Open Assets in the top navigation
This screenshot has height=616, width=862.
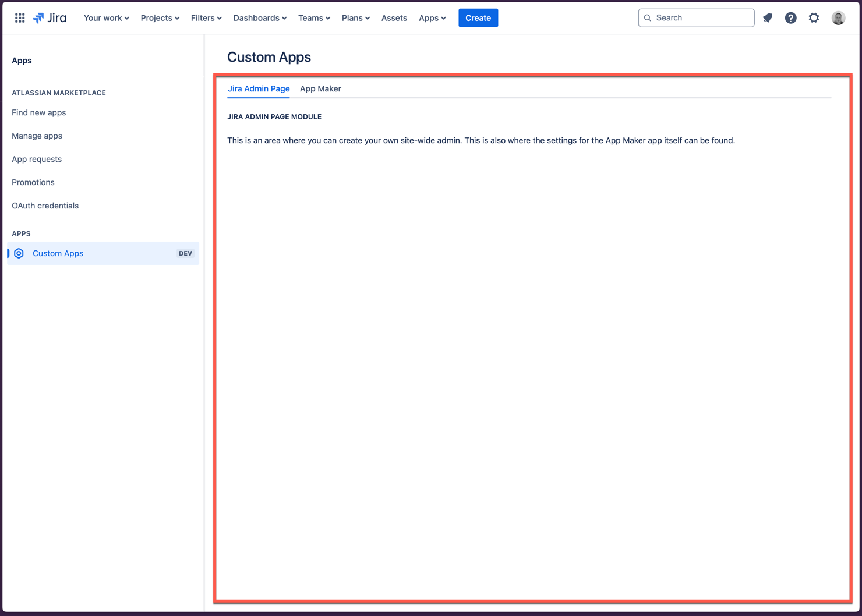coord(394,18)
